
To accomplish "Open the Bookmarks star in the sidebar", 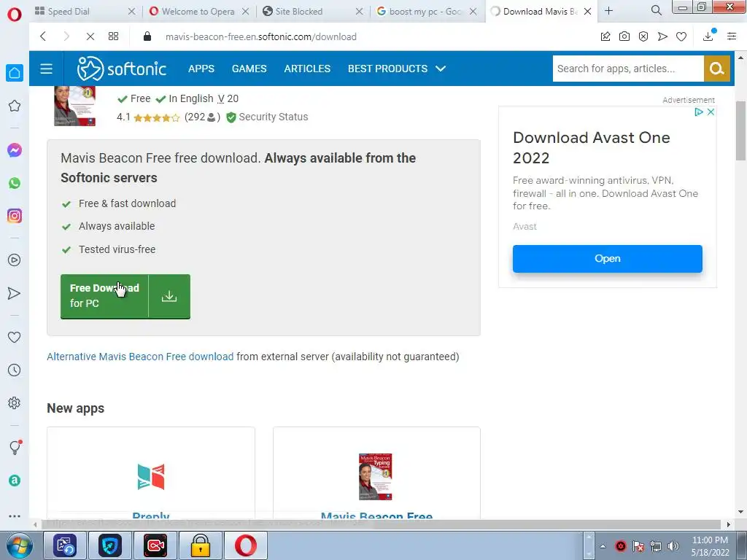I will pyautogui.click(x=15, y=106).
